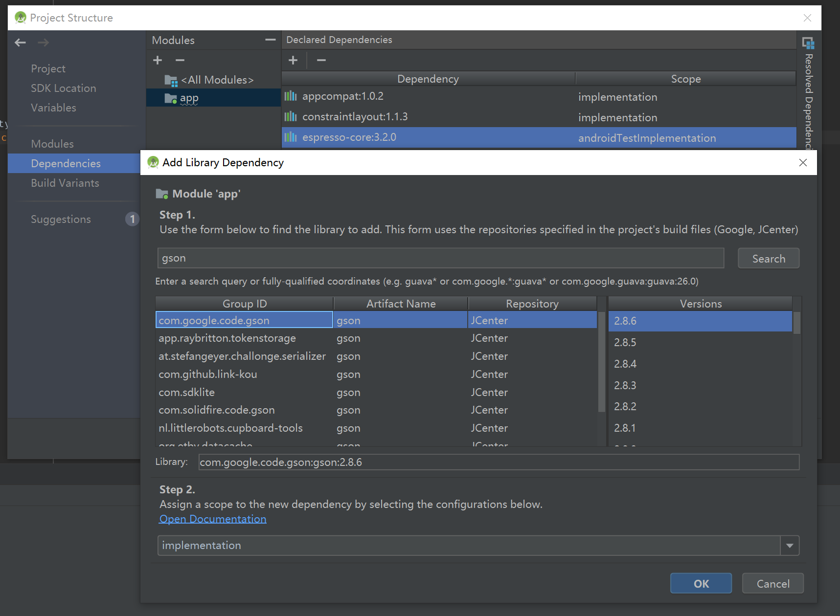
Task: Click the constraintlayout library icon
Action: point(291,116)
